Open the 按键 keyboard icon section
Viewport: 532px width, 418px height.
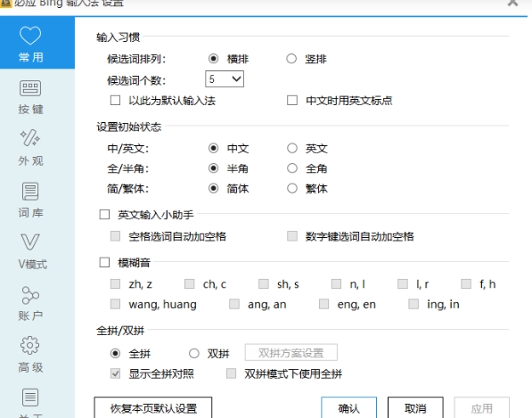click(x=30, y=88)
